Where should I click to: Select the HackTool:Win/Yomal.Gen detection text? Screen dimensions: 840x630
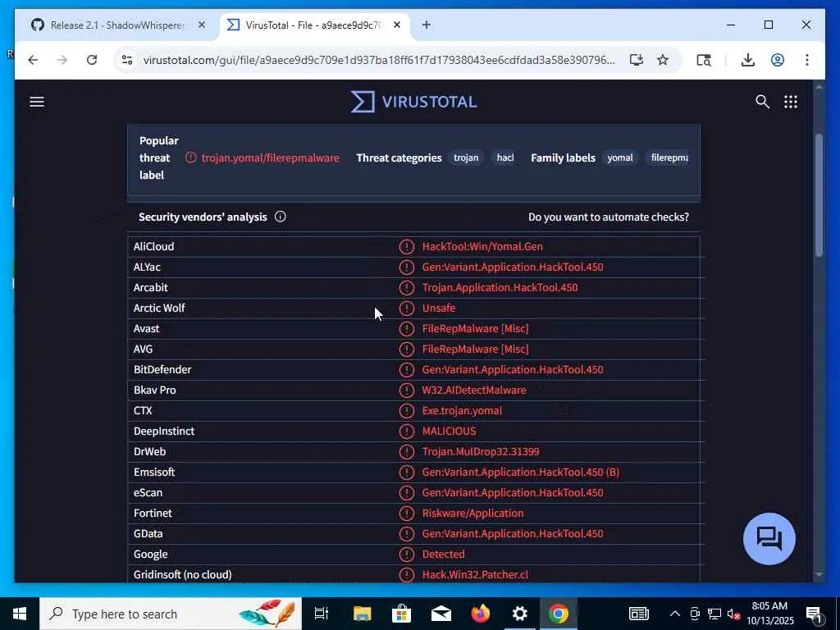(482, 246)
